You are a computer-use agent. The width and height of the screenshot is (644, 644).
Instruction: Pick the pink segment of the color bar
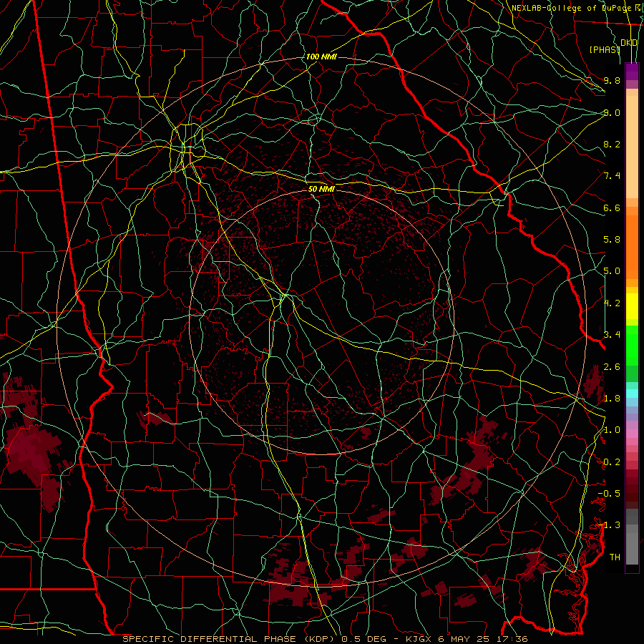coord(632,434)
